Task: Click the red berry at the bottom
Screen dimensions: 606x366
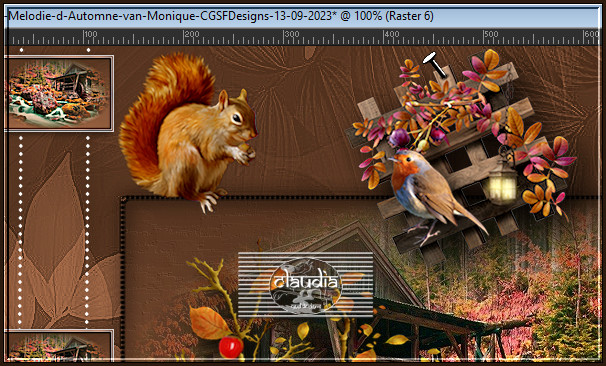Action: point(231,347)
